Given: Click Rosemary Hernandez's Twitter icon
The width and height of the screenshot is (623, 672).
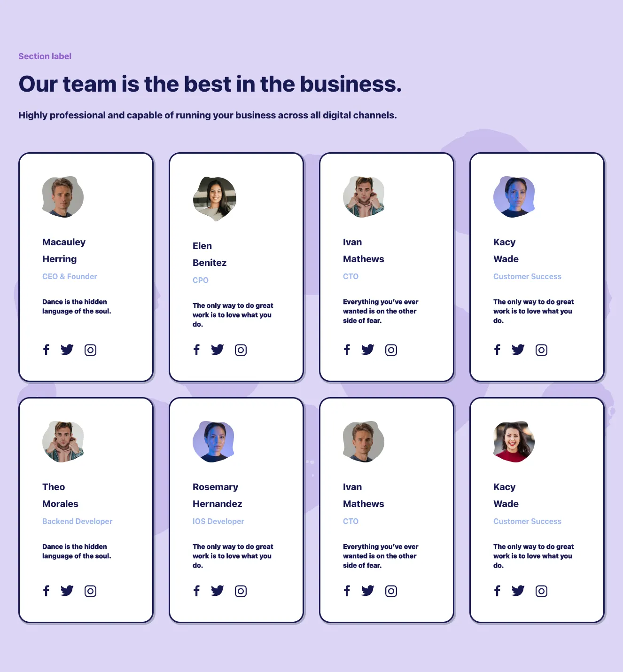Looking at the screenshot, I should tap(218, 591).
